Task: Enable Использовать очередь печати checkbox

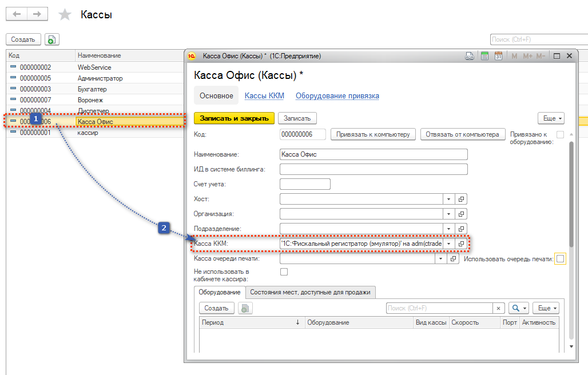Action: pyautogui.click(x=561, y=259)
